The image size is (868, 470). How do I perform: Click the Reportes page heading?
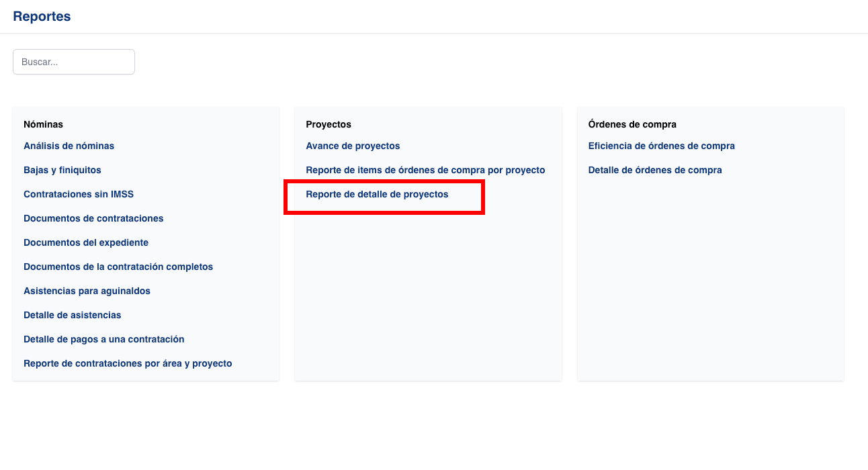point(41,15)
